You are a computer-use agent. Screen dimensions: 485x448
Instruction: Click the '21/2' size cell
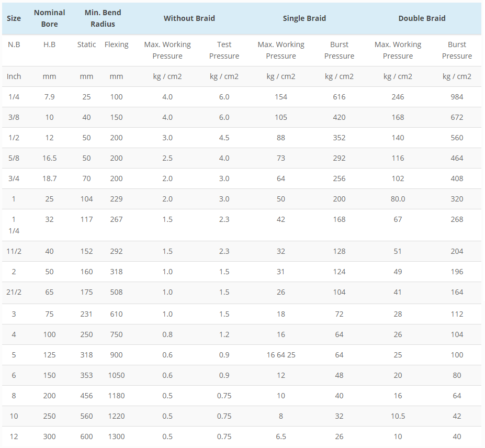click(x=14, y=292)
